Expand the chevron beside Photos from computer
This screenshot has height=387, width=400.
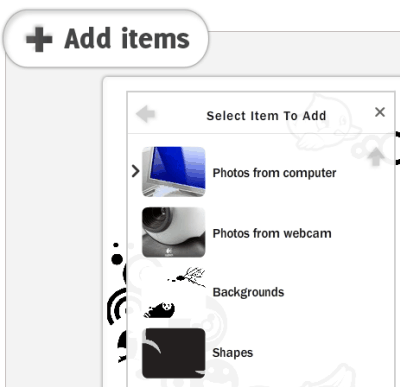point(135,171)
